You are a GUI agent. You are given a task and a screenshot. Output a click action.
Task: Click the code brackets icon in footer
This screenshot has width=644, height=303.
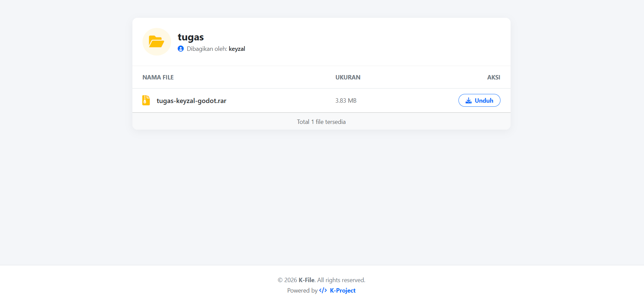coord(323,291)
